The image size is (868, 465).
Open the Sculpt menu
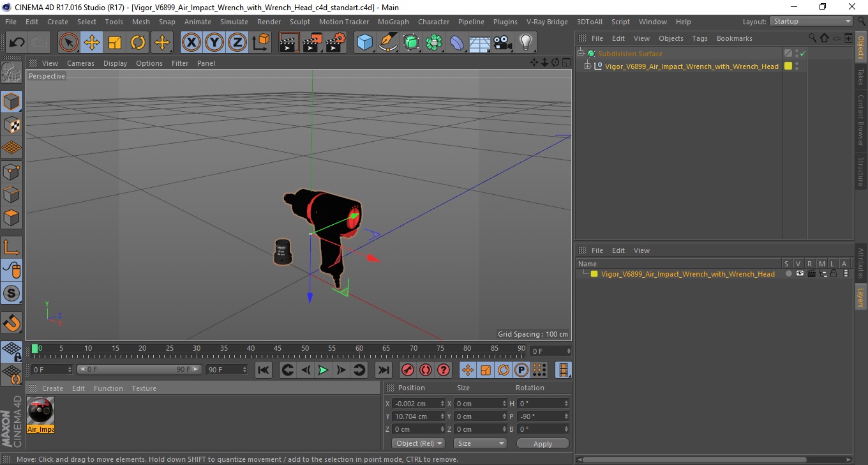[x=299, y=22]
